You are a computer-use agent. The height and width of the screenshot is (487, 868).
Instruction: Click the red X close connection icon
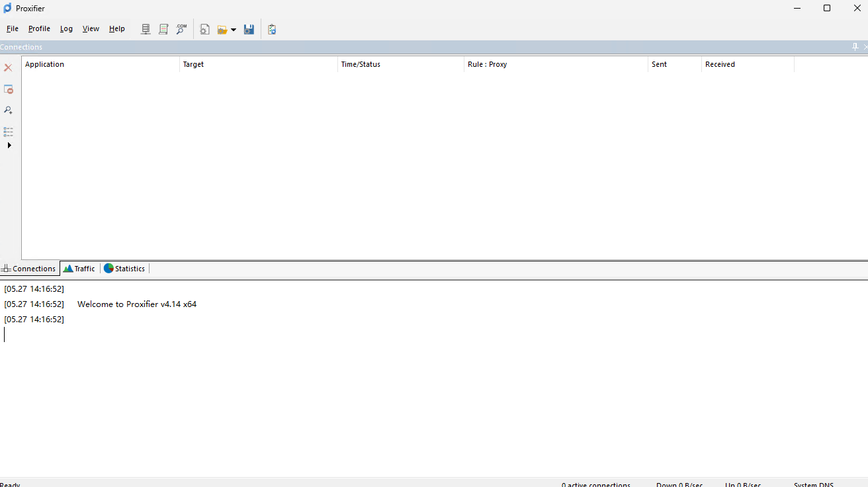(9, 68)
